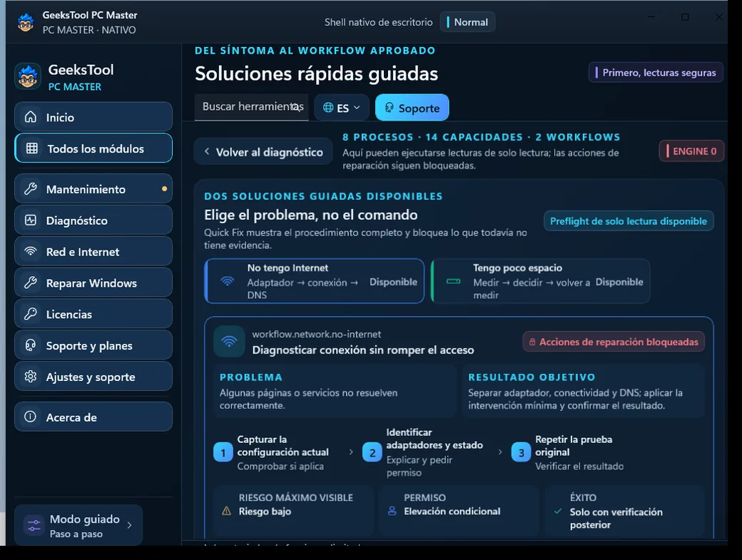Click the wrench icon beside Mantenimiento
742x560 pixels.
point(31,189)
